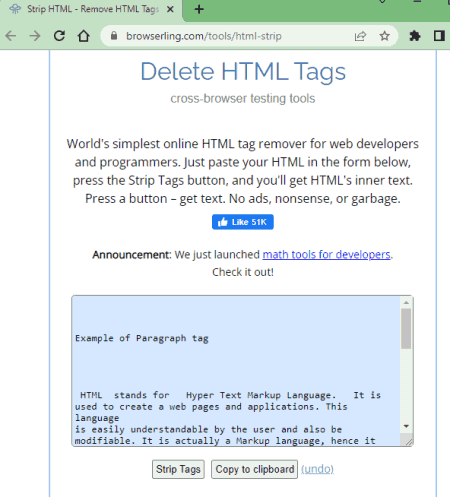The height and width of the screenshot is (497, 450).
Task: Click the textarea scrollbar thumb
Action: pos(406,329)
